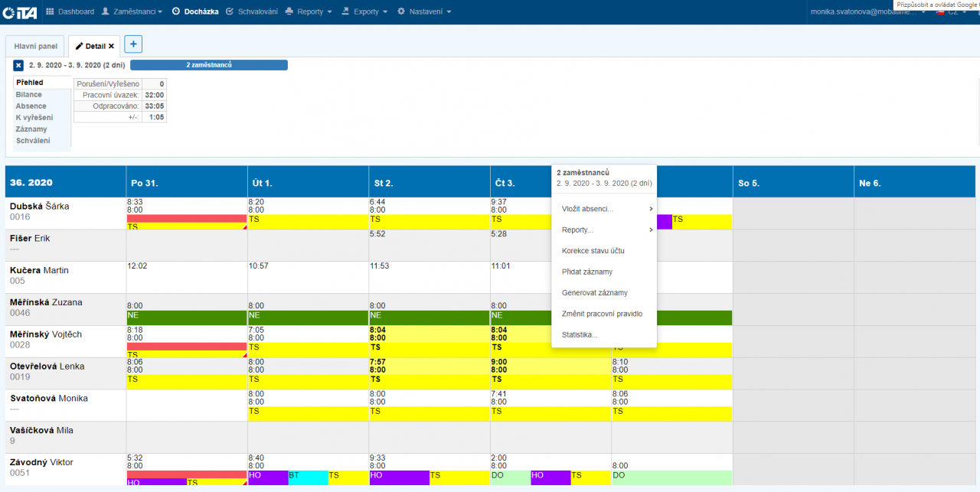Clear the date range selection with X icon
Image resolution: width=980 pixels, height=492 pixels.
click(18, 66)
